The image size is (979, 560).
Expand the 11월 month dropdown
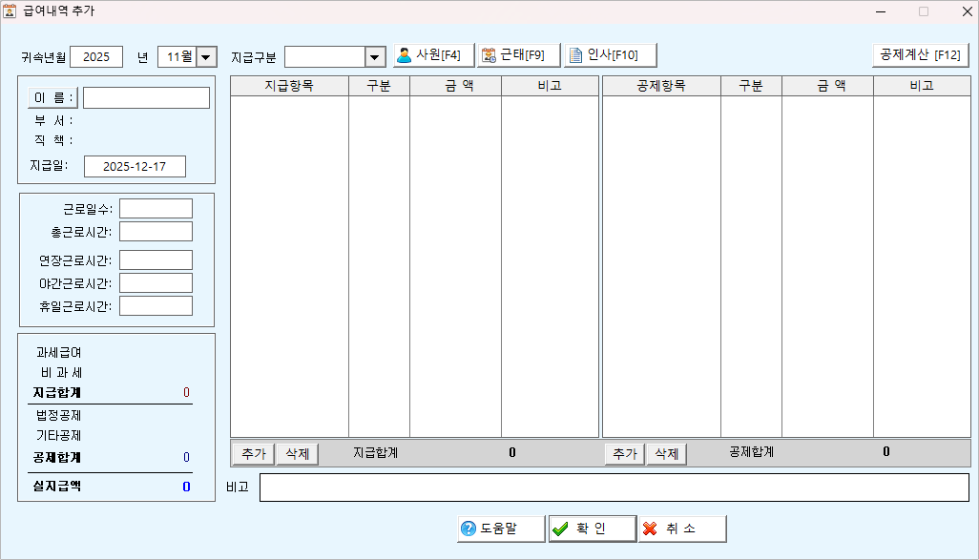coord(206,57)
